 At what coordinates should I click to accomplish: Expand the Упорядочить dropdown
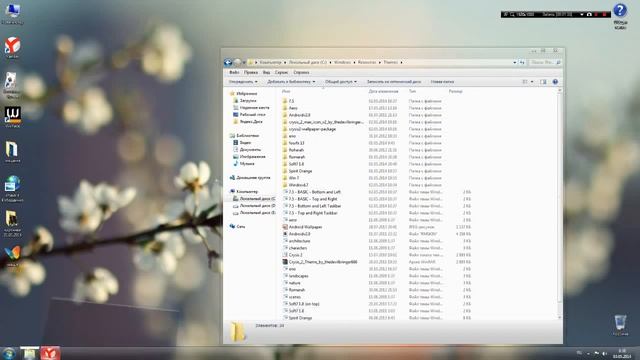[x=243, y=82]
